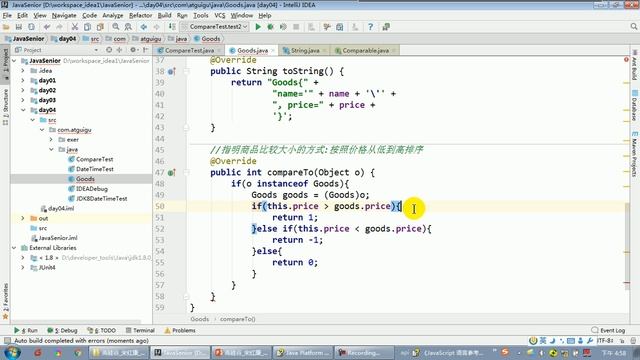This screenshot has width=640, height=360.
Task: Expand the out folder
Action: [x=23, y=218]
